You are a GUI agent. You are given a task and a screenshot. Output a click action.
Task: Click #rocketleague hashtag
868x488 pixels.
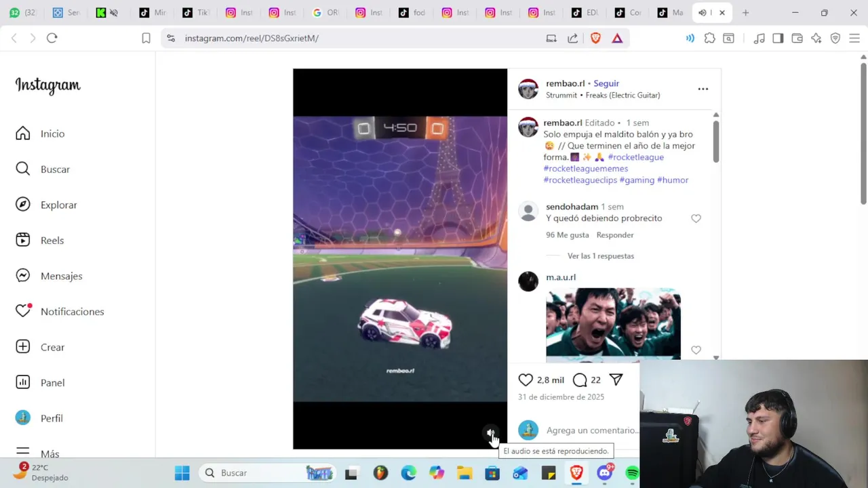[x=636, y=157]
